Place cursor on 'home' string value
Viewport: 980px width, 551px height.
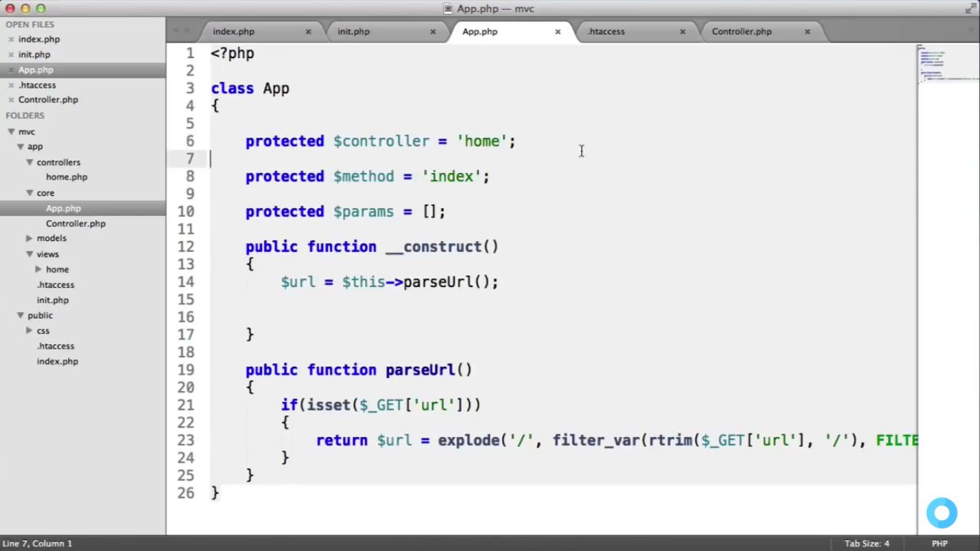point(481,141)
